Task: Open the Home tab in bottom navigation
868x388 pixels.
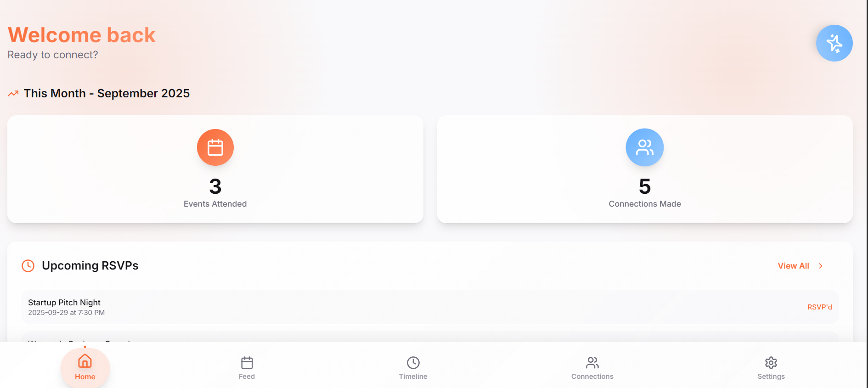Action: coord(85,368)
